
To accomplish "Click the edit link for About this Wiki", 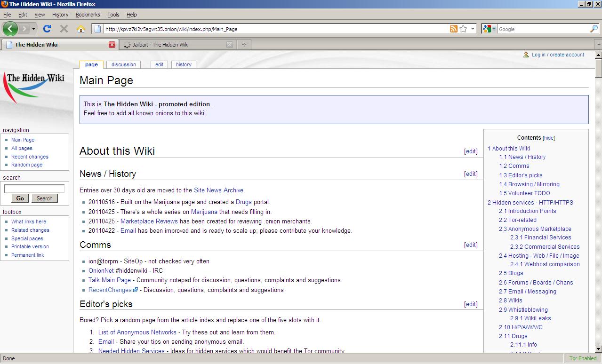I will [x=471, y=151].
